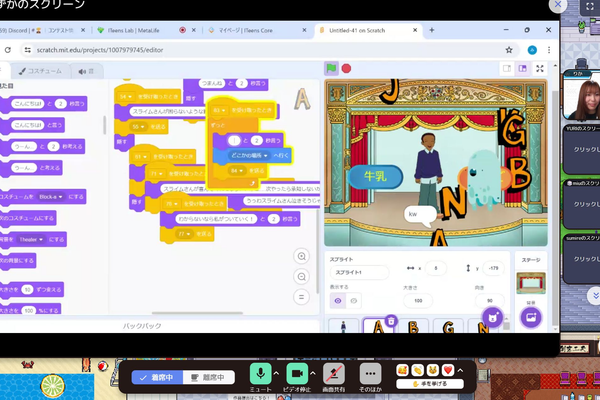This screenshot has height=400, width=600.
Task: Click the sprite name field スプライト1
Action: tap(359, 273)
